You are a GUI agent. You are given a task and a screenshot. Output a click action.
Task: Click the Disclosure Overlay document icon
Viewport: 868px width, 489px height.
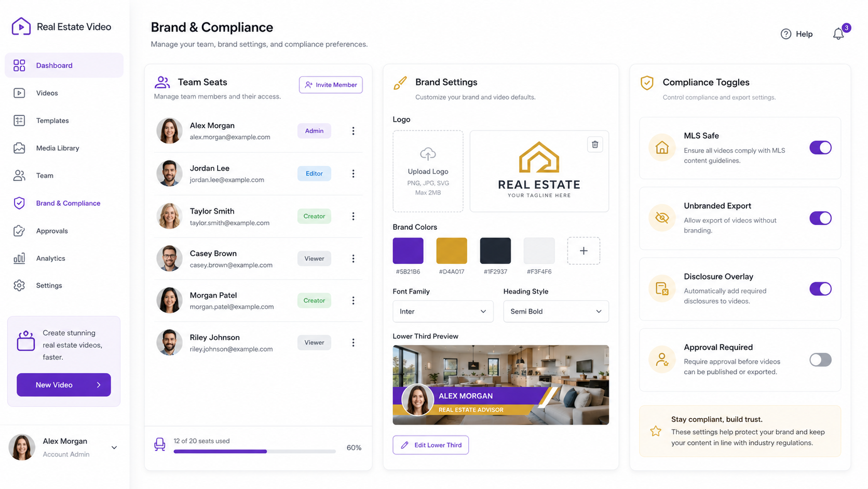coord(662,288)
